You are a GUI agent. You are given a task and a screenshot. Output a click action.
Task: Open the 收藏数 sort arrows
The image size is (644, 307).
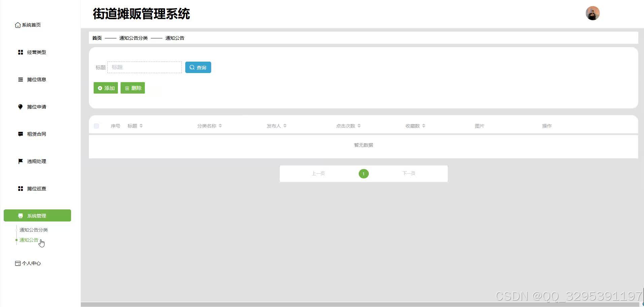click(x=424, y=126)
